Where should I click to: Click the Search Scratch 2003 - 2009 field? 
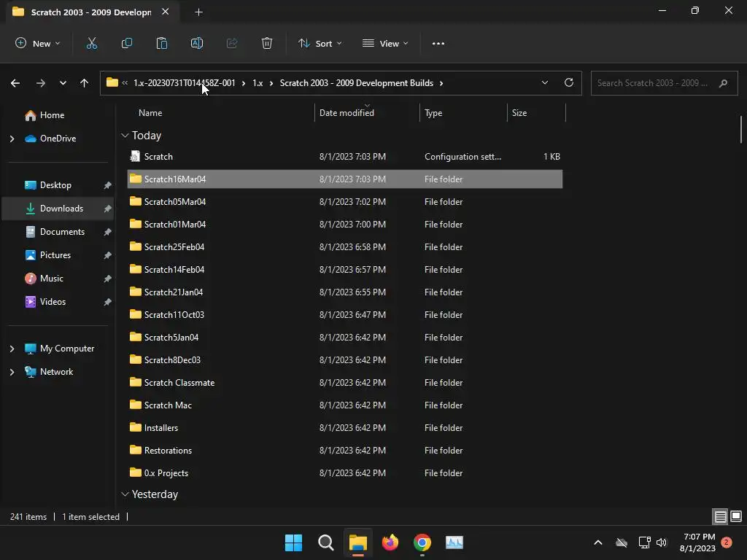664,83
